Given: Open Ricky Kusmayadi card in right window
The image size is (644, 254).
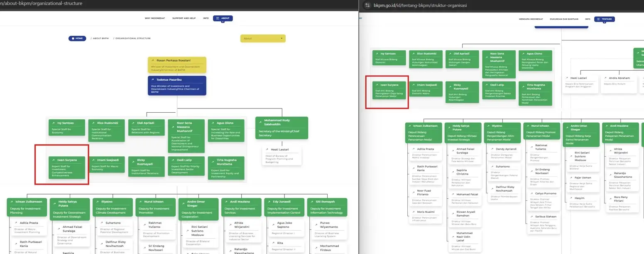Looking at the screenshot, I should [462, 92].
